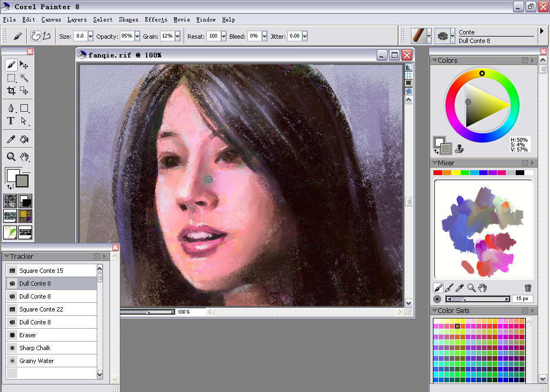The width and height of the screenshot is (550, 392).
Task: Select Square Conte 15 in Tracker
Action: click(x=51, y=270)
